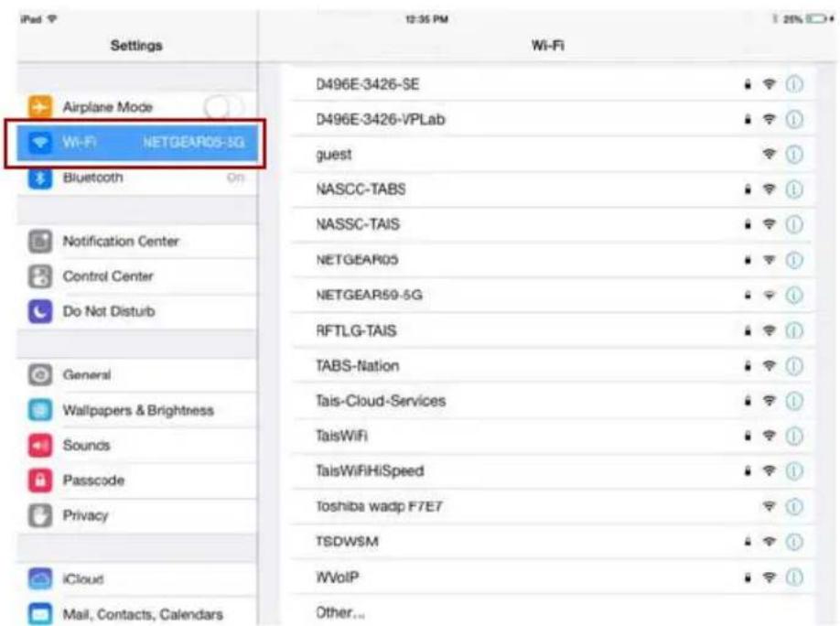Tap the battery indicator in status bar
This screenshot has height=626, width=840.
816,19
